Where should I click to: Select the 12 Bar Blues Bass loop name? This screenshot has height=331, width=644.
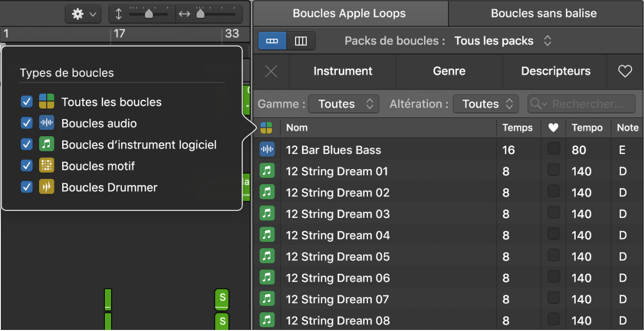pos(334,150)
